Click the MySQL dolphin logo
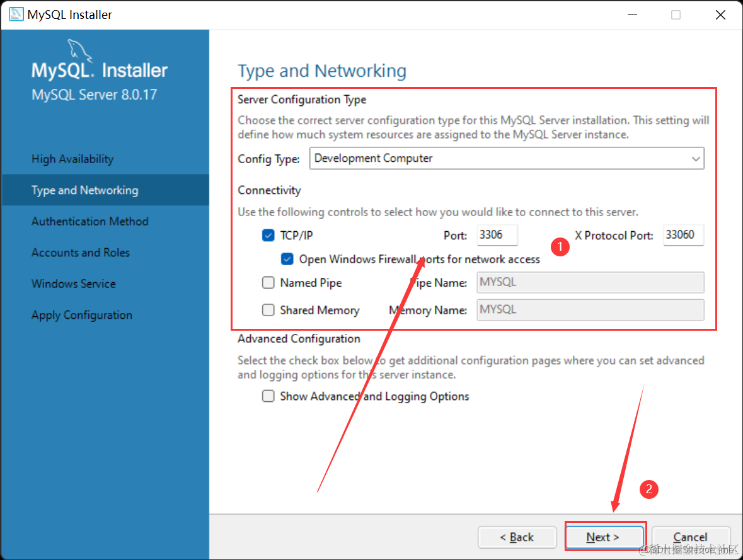The image size is (743, 560). 79,50
